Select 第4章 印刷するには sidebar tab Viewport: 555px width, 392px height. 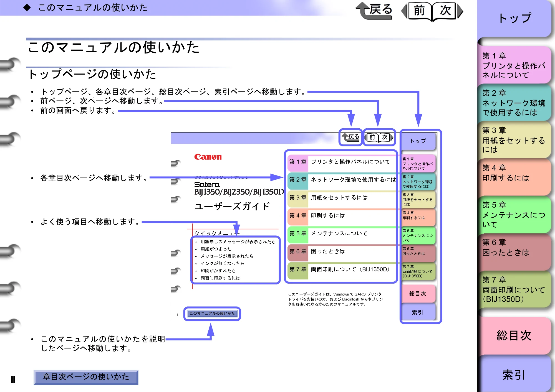(514, 177)
